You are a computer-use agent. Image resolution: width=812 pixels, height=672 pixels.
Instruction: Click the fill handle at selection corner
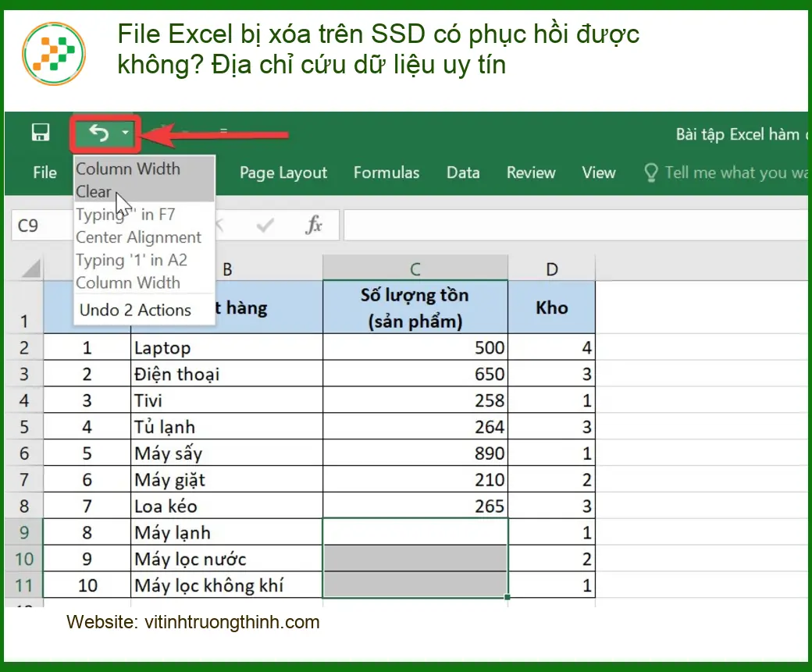[507, 597]
